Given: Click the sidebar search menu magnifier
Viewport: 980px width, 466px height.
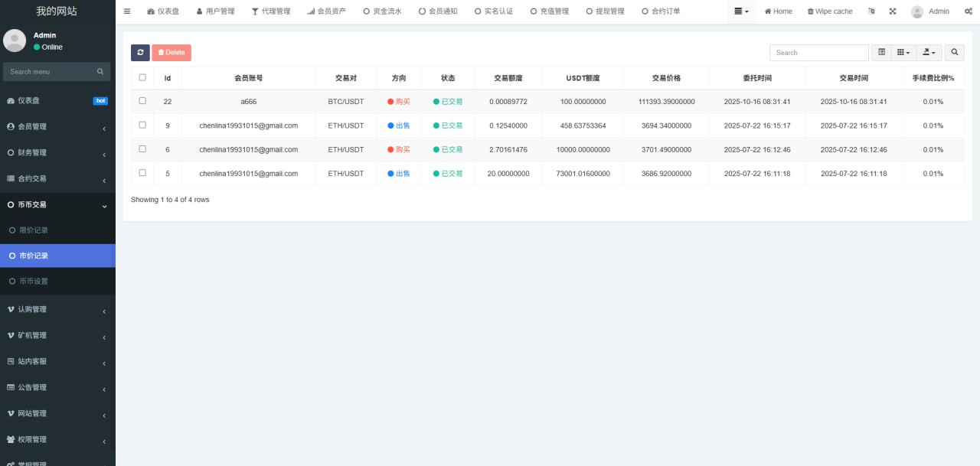Looking at the screenshot, I should click(x=100, y=72).
